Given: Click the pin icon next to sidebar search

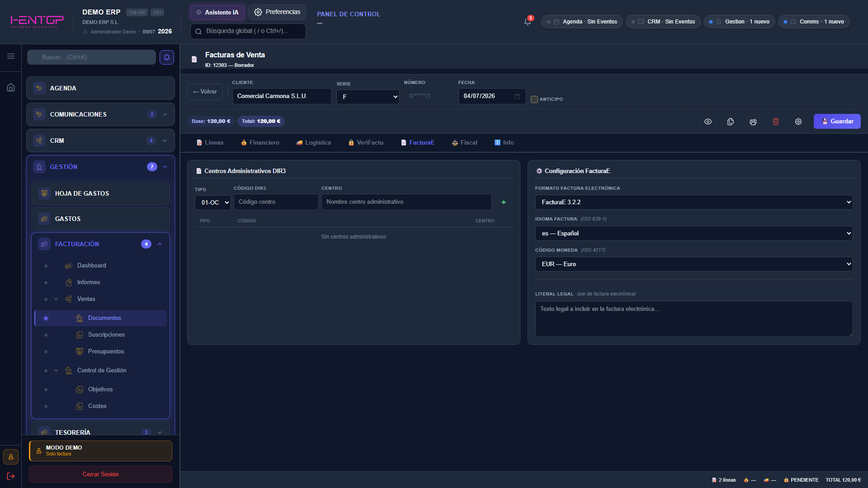Looking at the screenshot, I should (x=167, y=57).
